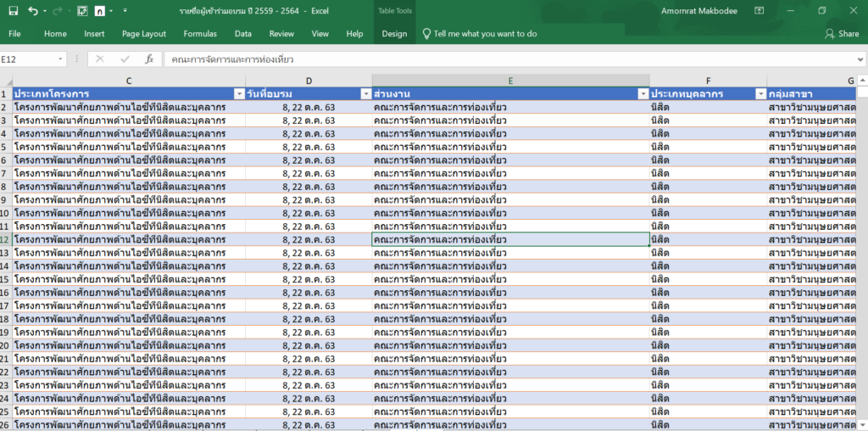Viewport: 868px width, 431px height.
Task: Open the ส่วนงาน column filter dropdown
Action: pyautogui.click(x=643, y=94)
